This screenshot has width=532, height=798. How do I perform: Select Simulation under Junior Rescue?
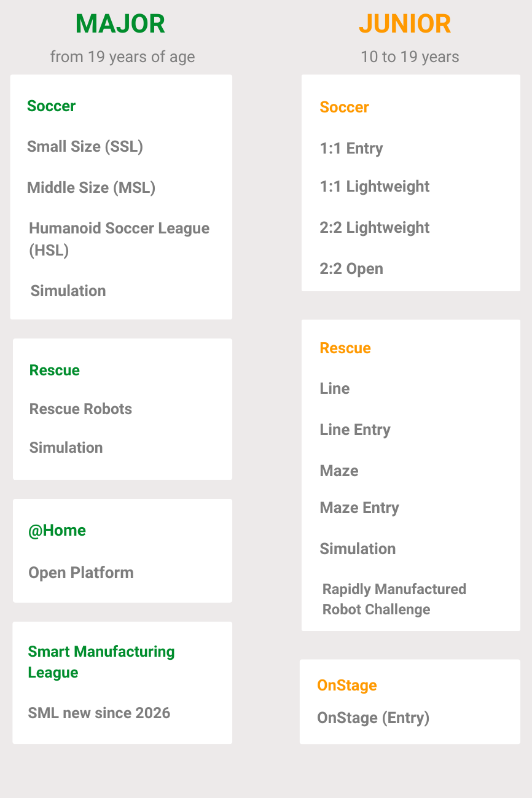pos(358,549)
